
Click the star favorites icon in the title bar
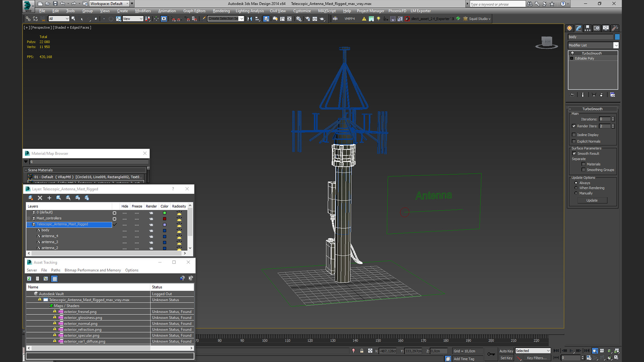pos(552,4)
